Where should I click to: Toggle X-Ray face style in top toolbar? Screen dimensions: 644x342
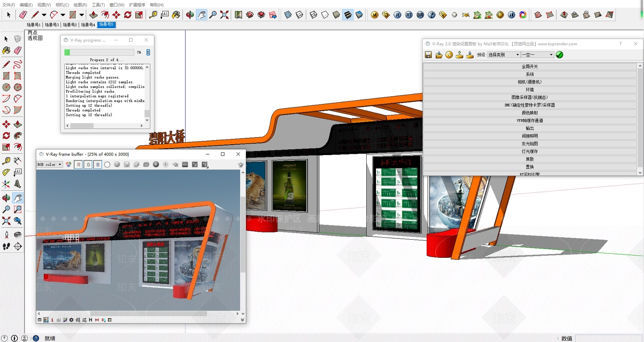(288, 15)
